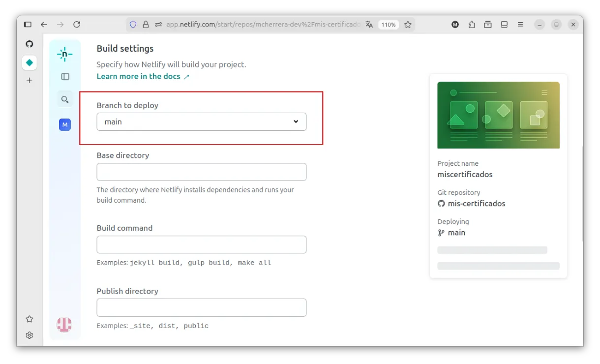
Task: Click the 110% zoom level indicator
Action: pyautogui.click(x=388, y=25)
